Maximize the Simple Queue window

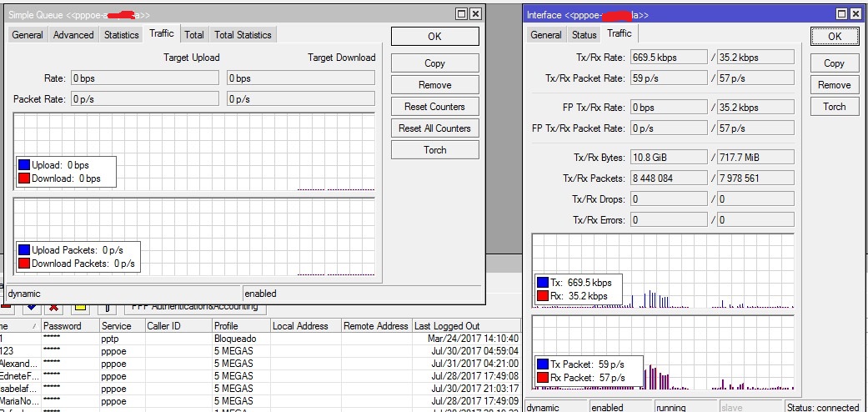click(x=461, y=14)
